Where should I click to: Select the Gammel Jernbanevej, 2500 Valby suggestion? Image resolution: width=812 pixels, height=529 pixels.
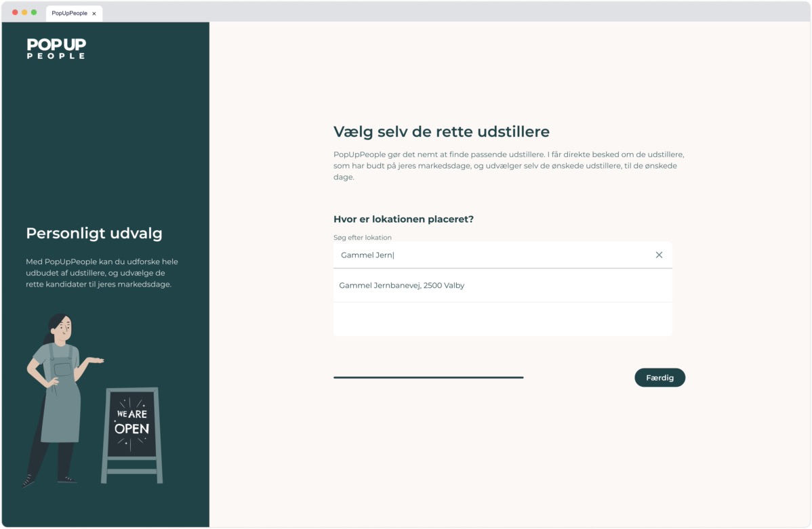pos(401,285)
